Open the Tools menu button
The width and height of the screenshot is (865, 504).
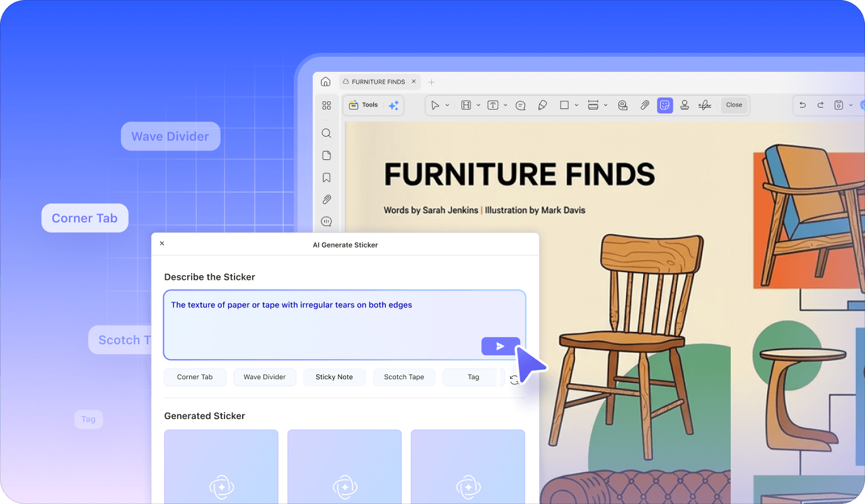[363, 105]
